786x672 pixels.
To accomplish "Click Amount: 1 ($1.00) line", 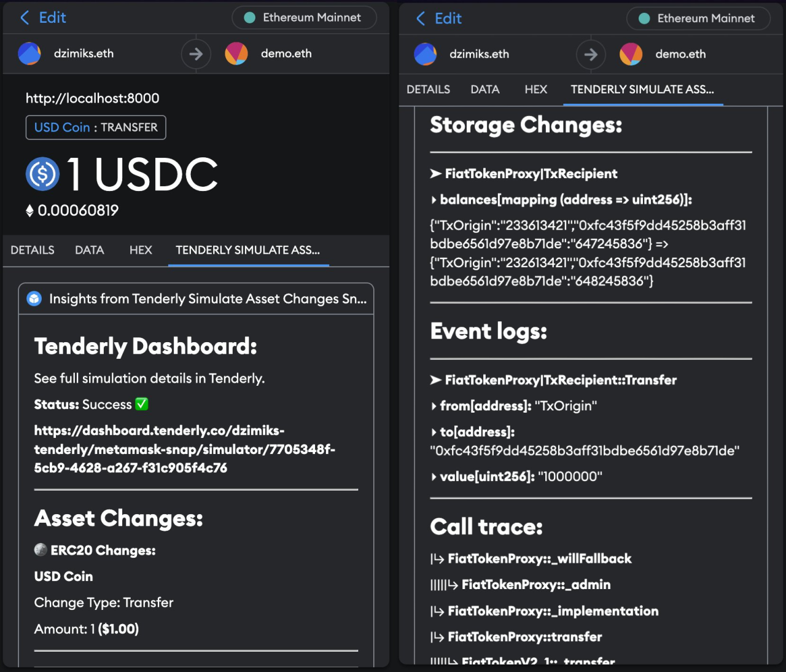I will coord(87,629).
